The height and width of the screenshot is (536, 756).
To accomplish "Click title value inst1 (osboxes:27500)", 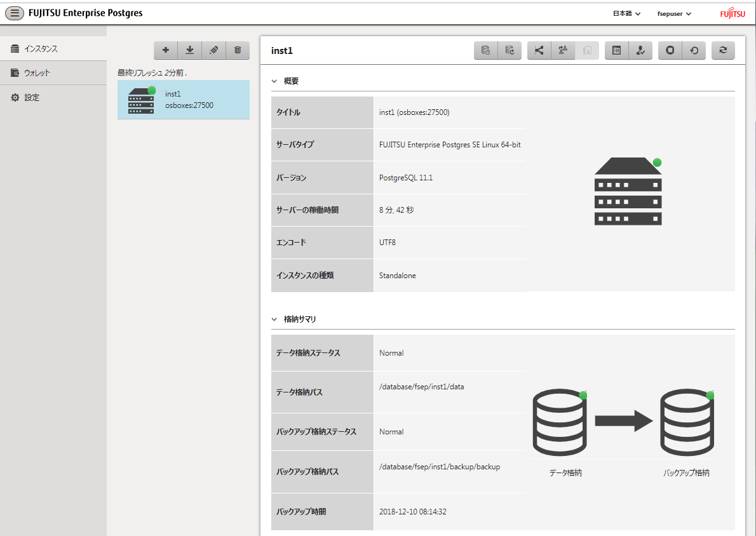I will point(414,112).
